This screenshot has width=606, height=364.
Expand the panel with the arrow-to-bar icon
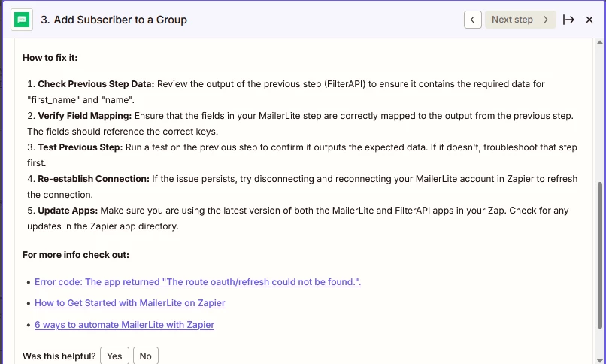568,20
